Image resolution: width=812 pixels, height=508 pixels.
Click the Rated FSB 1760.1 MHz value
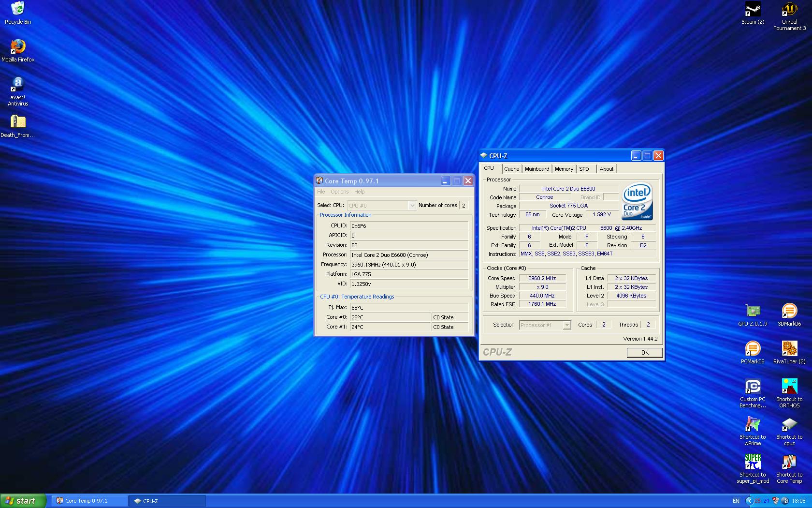[x=542, y=304]
